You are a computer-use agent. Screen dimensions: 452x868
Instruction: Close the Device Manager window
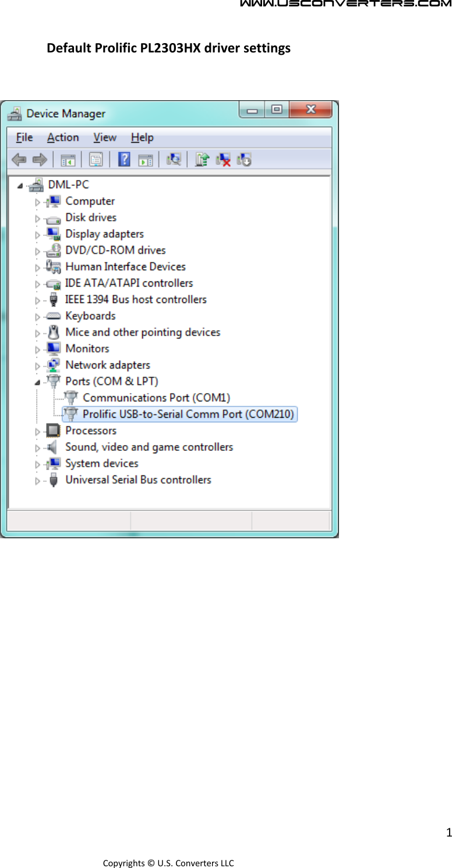(310, 110)
